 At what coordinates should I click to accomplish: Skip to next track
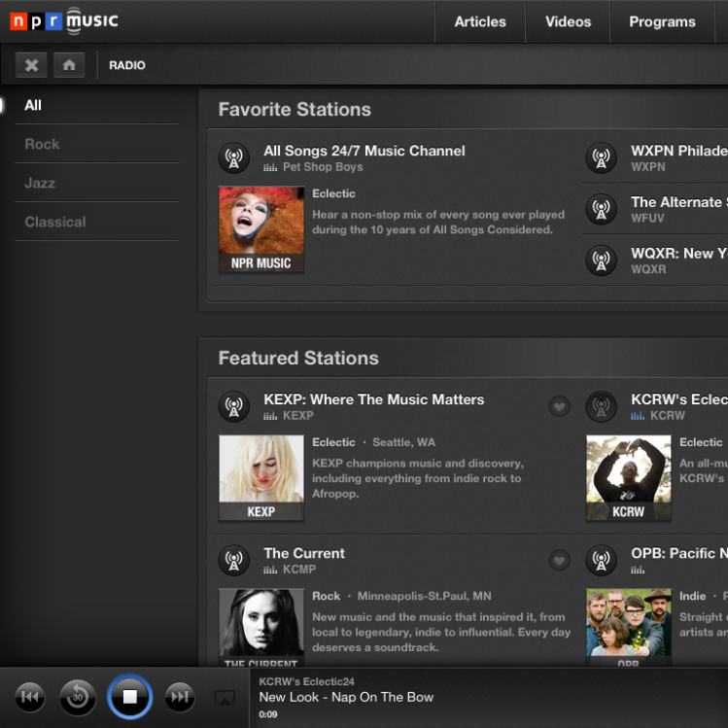180,697
